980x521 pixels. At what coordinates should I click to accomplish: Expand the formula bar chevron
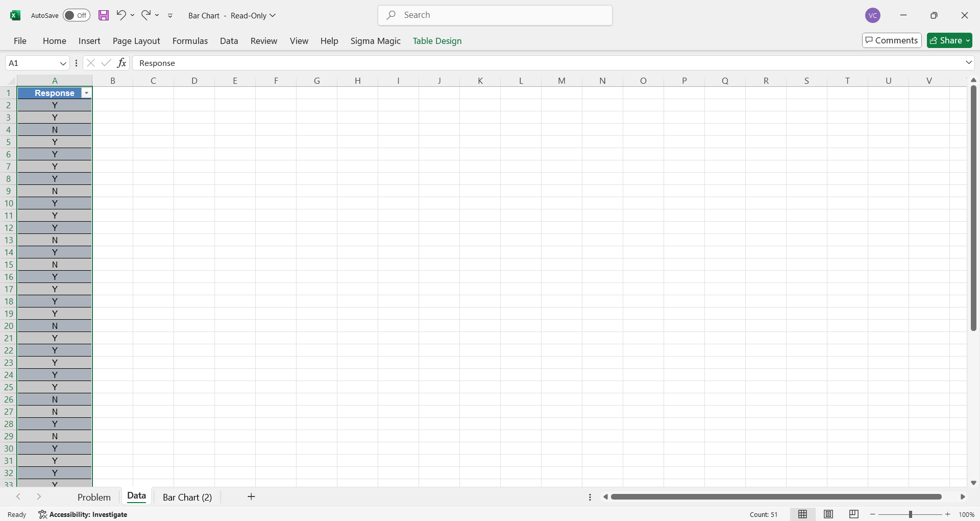[x=969, y=63]
